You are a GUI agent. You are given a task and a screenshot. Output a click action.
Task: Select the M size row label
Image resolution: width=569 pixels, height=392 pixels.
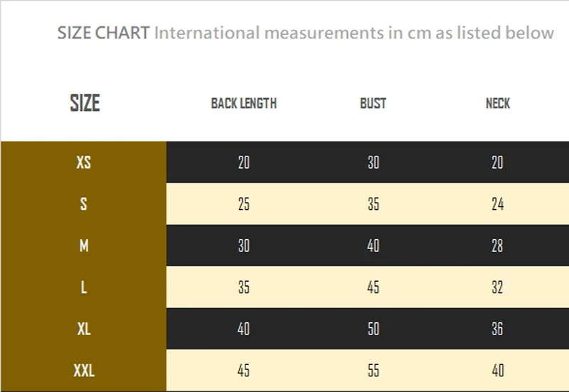[x=84, y=246]
